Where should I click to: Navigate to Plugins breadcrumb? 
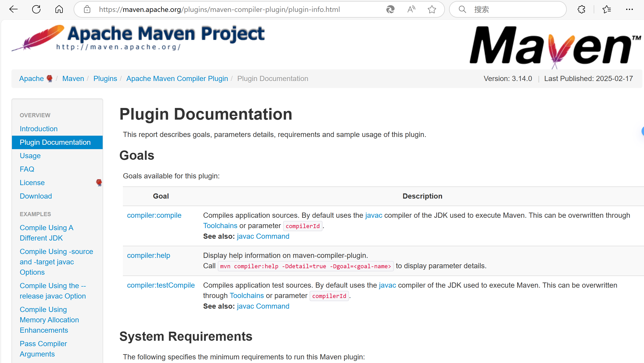tap(105, 78)
